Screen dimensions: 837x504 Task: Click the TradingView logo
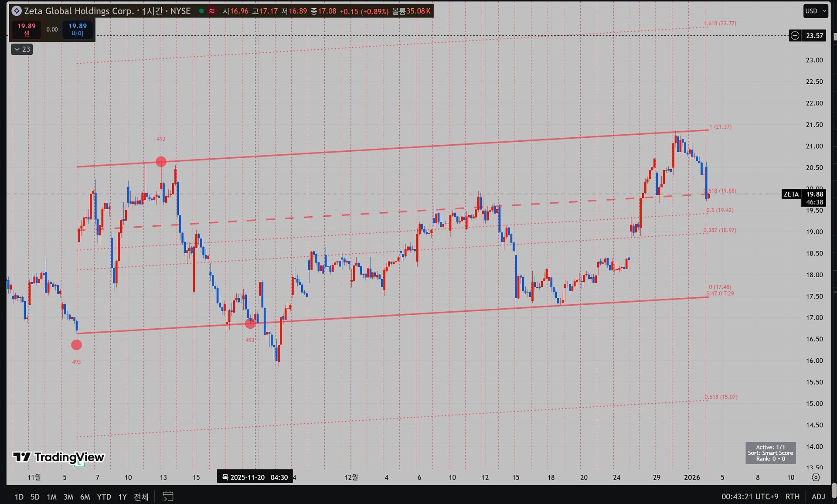[x=58, y=457]
